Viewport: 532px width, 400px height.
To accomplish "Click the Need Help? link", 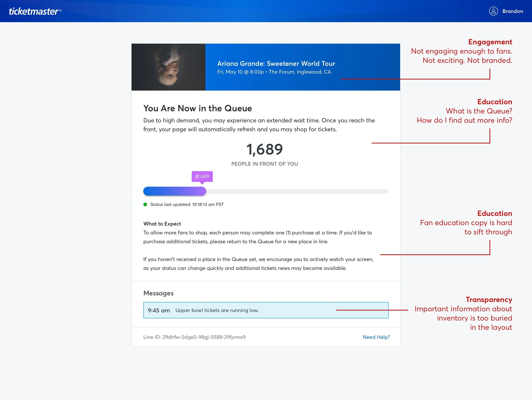I will (x=376, y=337).
